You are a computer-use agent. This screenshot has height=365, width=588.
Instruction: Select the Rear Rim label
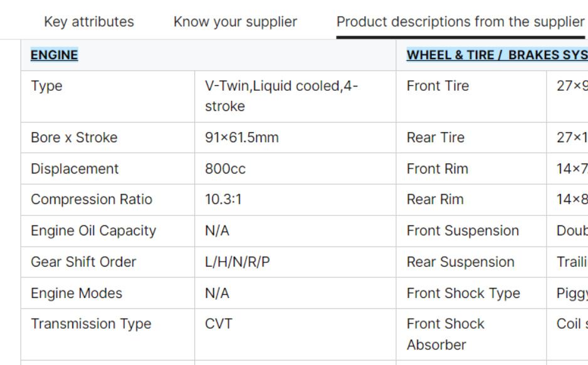pos(435,200)
